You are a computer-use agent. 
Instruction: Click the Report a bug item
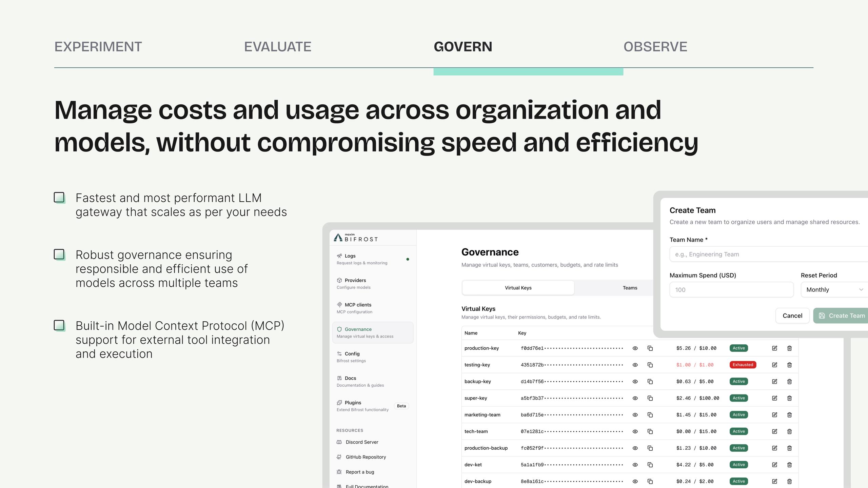point(360,472)
